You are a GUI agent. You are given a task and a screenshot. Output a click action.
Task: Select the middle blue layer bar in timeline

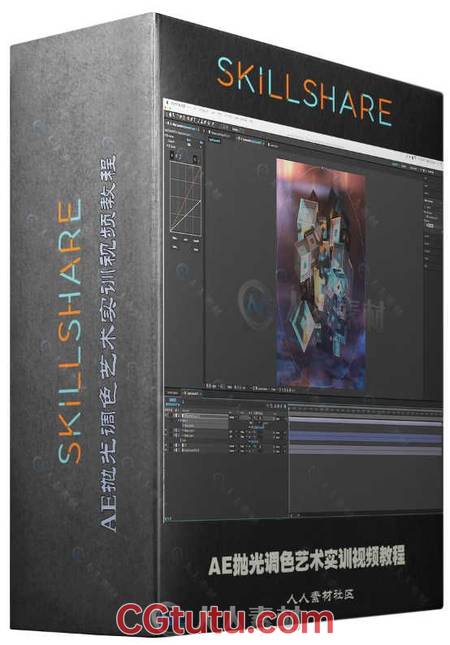[x=365, y=436]
